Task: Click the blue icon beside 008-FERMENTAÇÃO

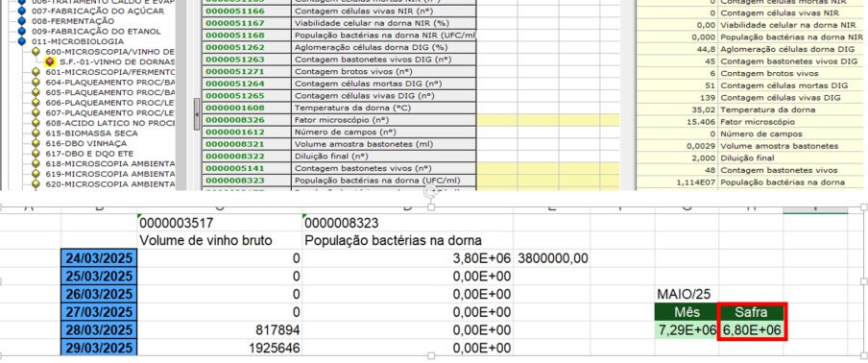Action: [22, 21]
